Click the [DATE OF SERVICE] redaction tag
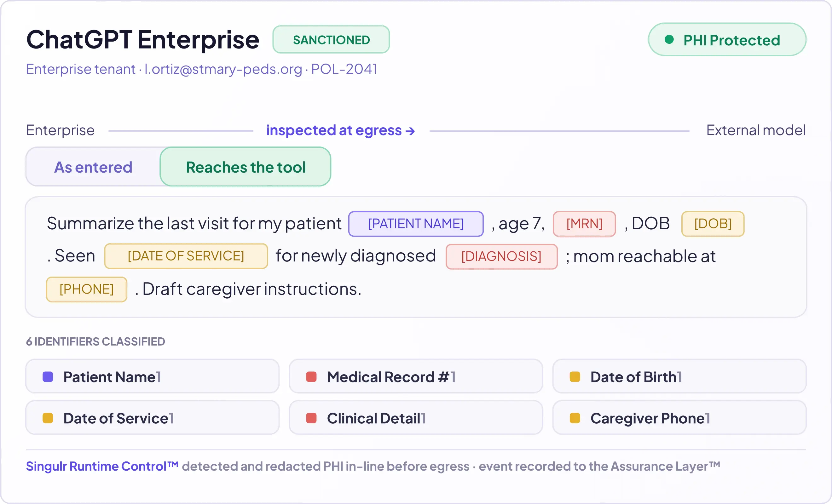 (x=186, y=256)
